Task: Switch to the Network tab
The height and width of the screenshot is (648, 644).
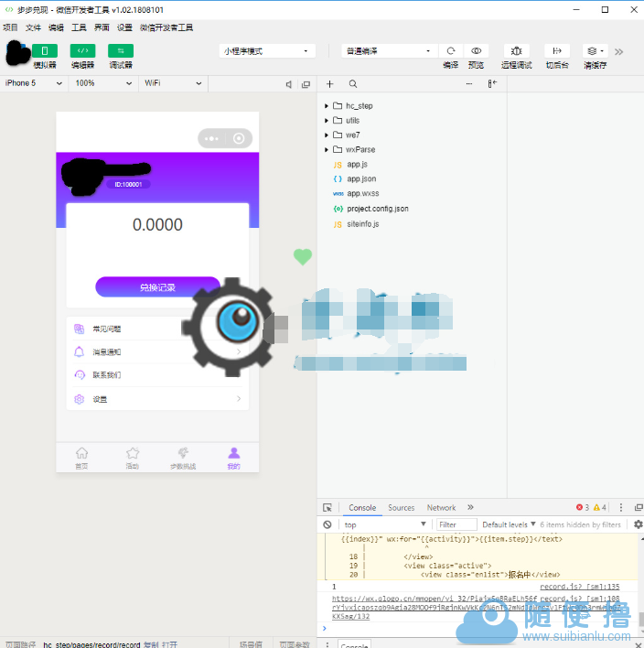Action: pos(441,507)
